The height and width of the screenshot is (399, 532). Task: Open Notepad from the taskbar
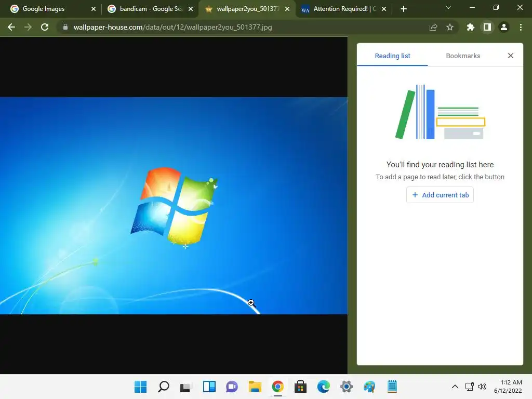[392, 387]
